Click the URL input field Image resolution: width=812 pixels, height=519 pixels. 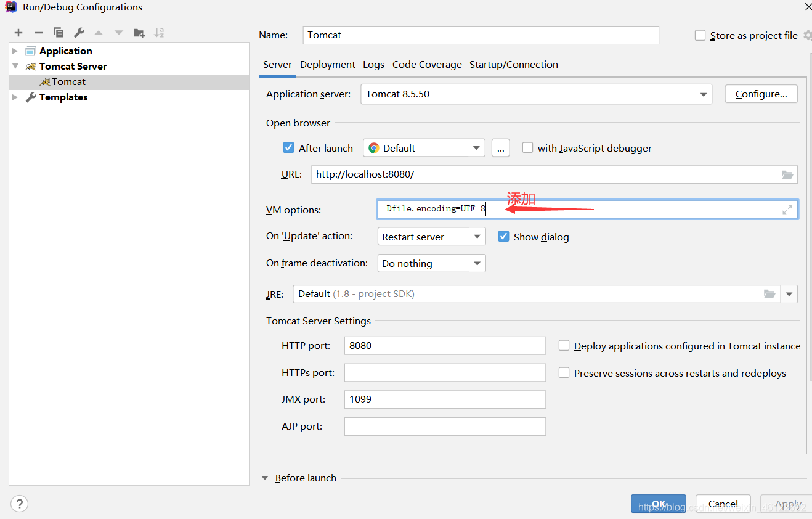[554, 174]
